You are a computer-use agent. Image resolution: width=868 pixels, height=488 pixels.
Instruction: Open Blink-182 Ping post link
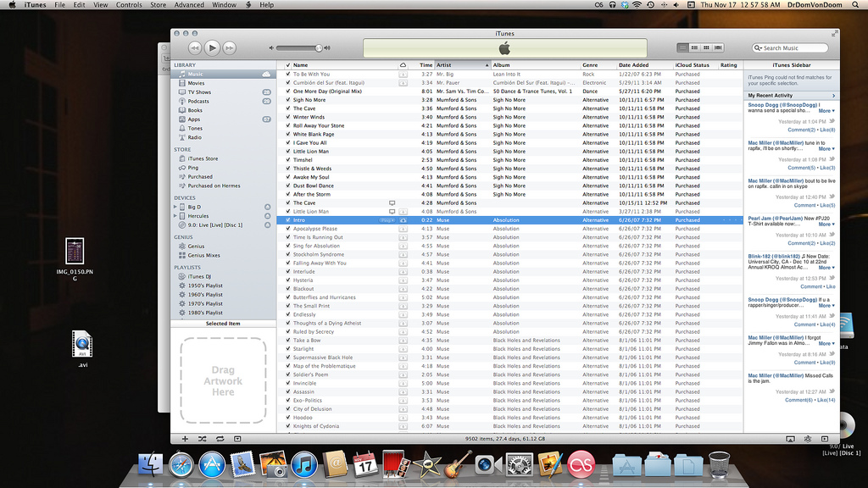click(774, 257)
